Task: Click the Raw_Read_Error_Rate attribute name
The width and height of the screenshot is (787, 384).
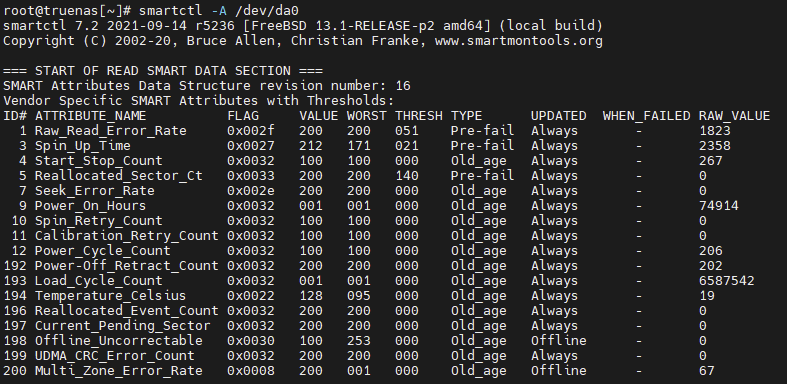Action: click(110, 131)
